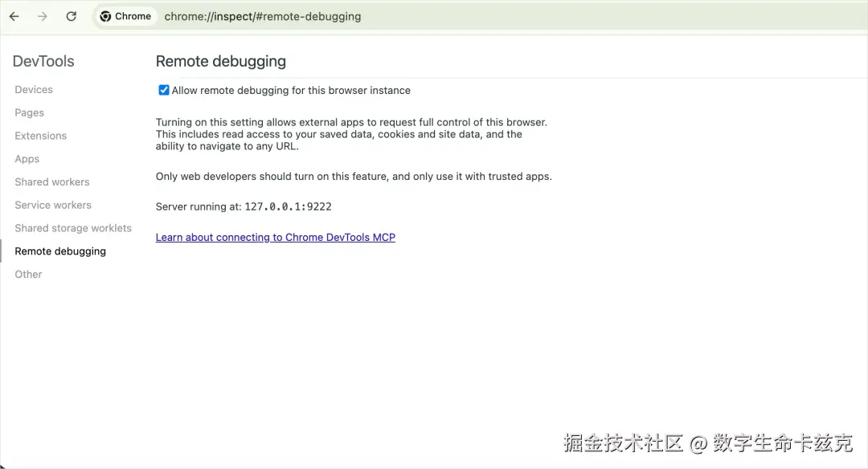Select Devices in the DevTools sidebar
Image resolution: width=868 pixels, height=469 pixels.
[x=33, y=89]
